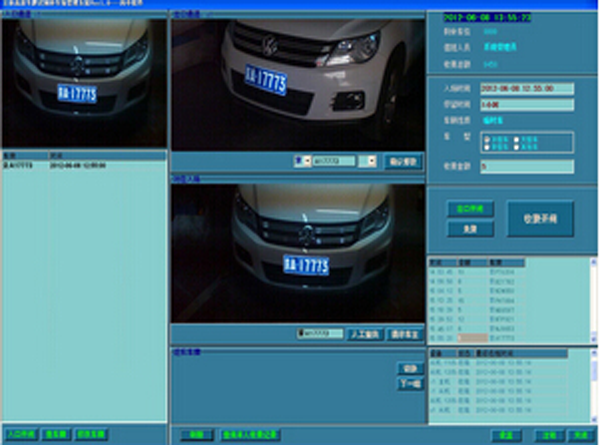The height and width of the screenshot is (445, 600).
Task: Click the time column header in the entry list
Action: click(108, 155)
